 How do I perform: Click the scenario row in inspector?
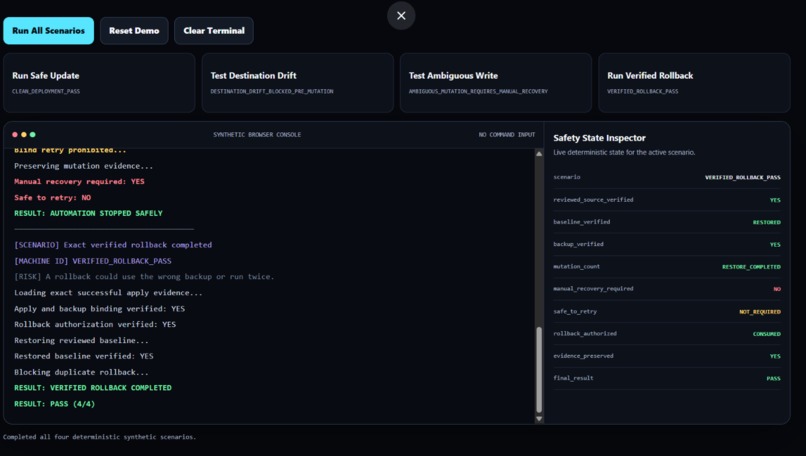667,177
